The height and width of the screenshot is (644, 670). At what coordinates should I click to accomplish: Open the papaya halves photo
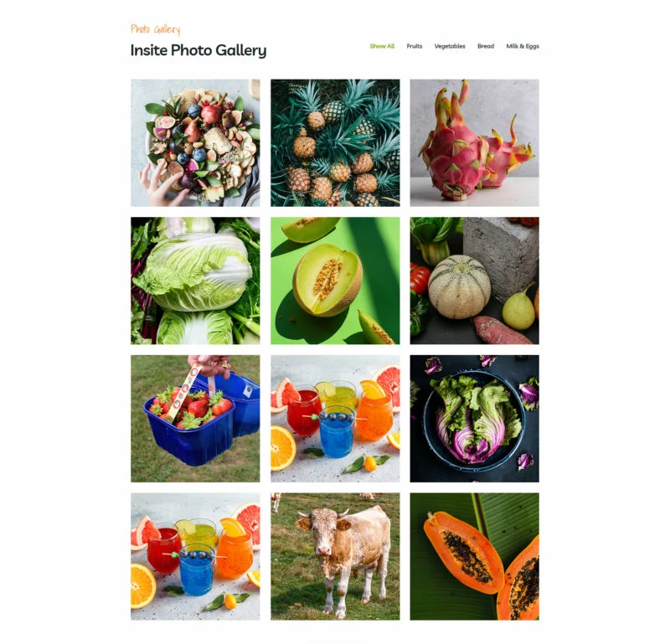coord(474,556)
